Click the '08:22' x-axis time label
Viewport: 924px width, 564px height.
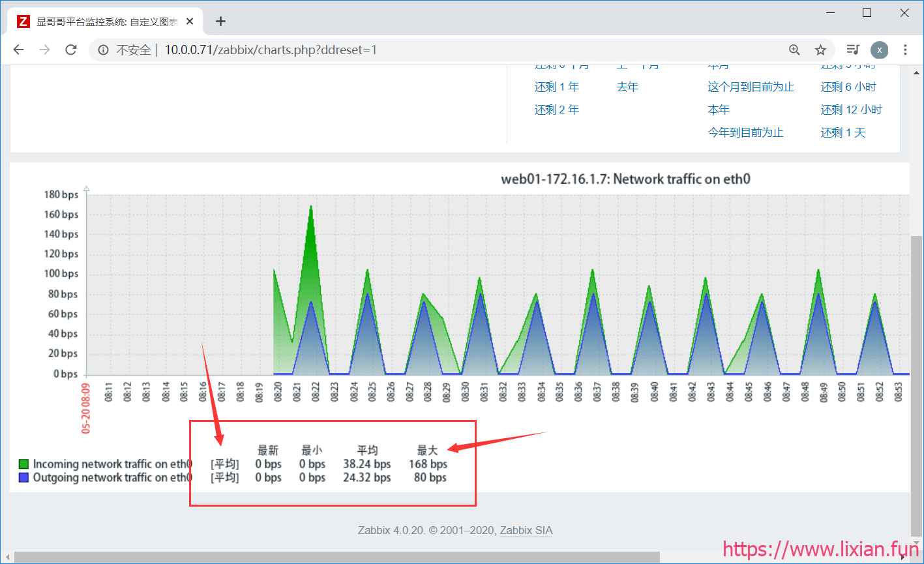(x=316, y=392)
